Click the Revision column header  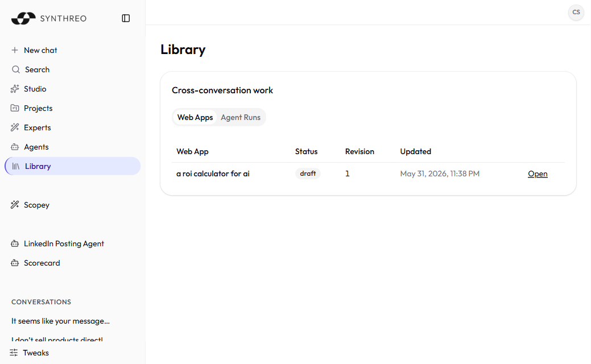(x=359, y=151)
